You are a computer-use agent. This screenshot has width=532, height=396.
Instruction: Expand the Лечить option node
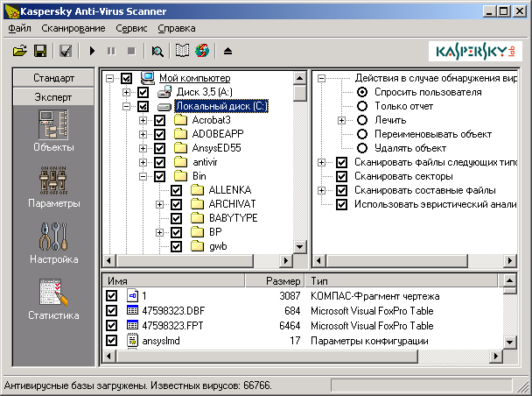(x=341, y=120)
